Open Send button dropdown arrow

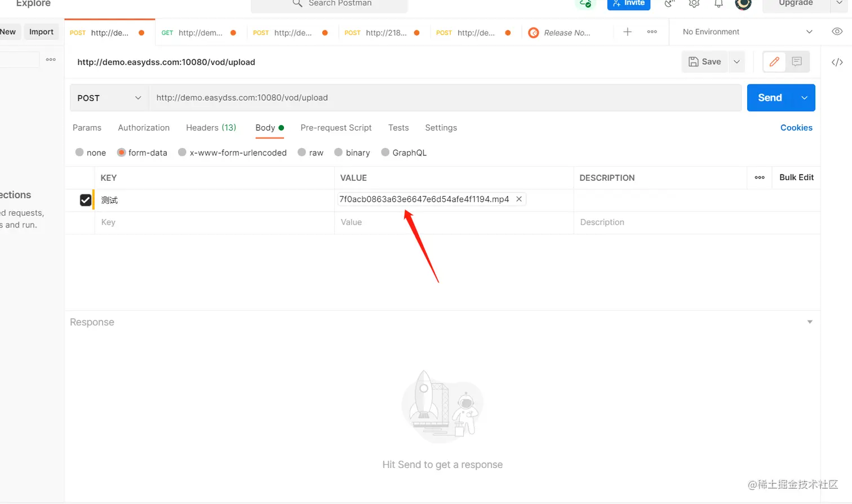click(804, 98)
